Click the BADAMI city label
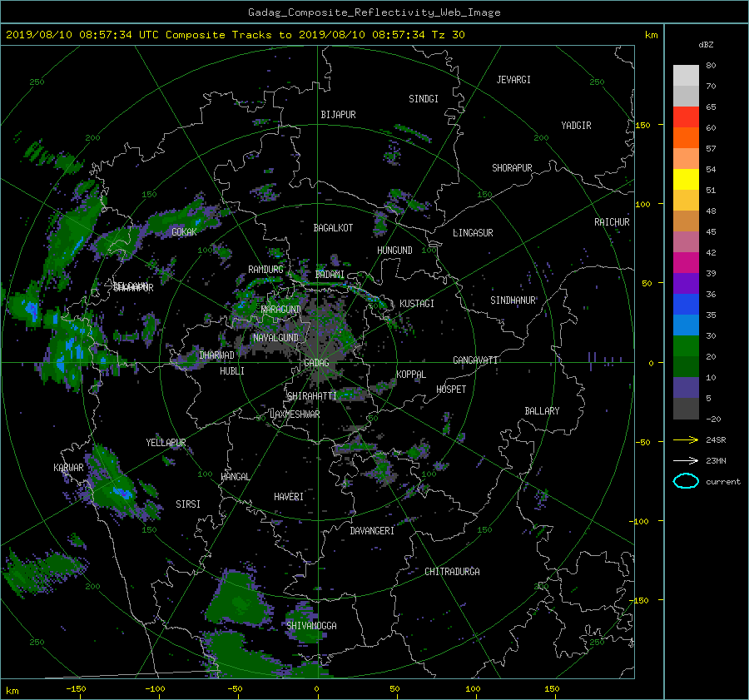Screen dimensions: 749x700 point(330,275)
